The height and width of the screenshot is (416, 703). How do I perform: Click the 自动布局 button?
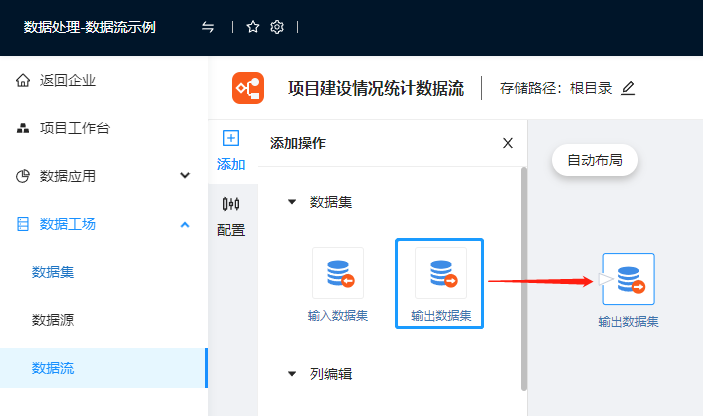coord(594,160)
